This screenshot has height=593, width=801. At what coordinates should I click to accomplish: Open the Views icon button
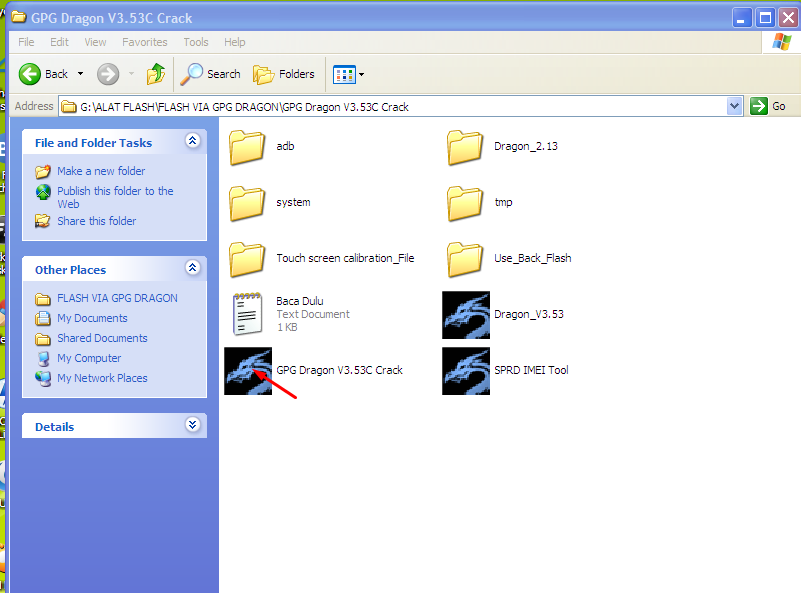click(x=344, y=75)
